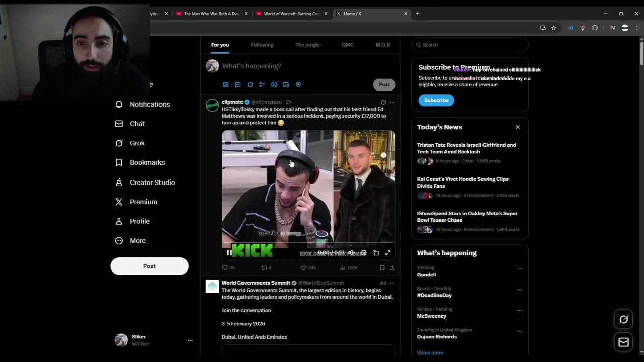Show more trending topics
644x362 pixels.
pos(430,353)
